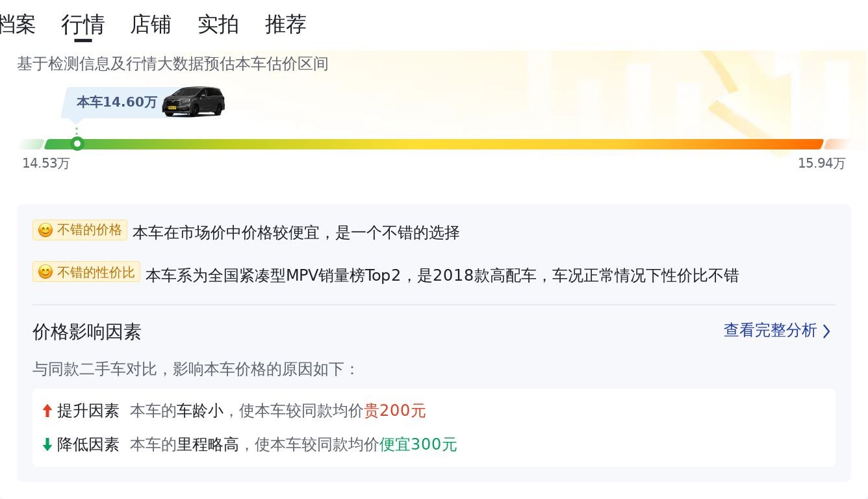Switch to the 店铺 tab
This screenshot has width=868, height=499.
150,25
